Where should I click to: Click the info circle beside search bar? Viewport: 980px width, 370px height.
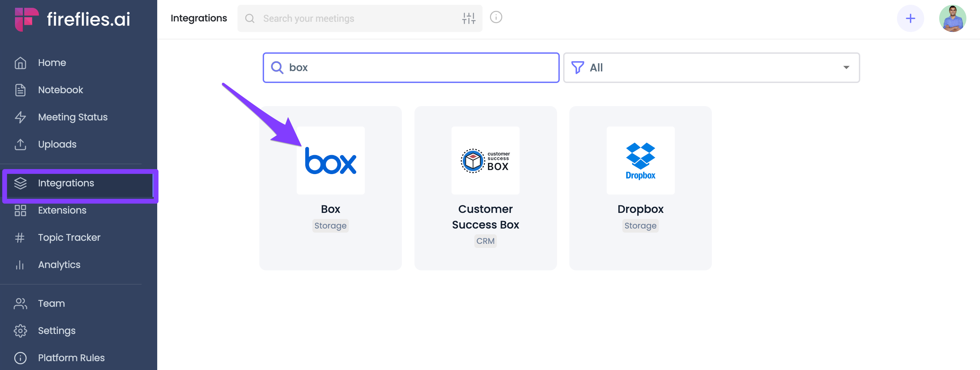click(x=496, y=17)
